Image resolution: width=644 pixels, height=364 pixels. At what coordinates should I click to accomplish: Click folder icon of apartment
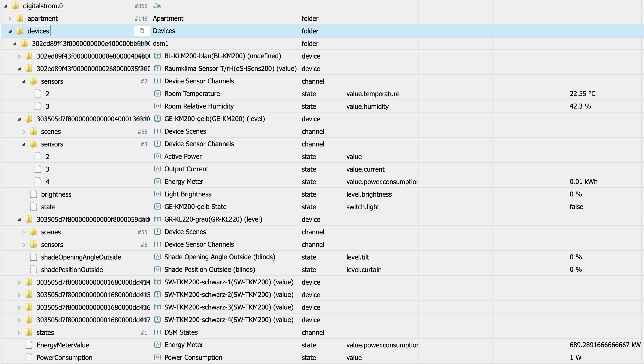(x=20, y=18)
